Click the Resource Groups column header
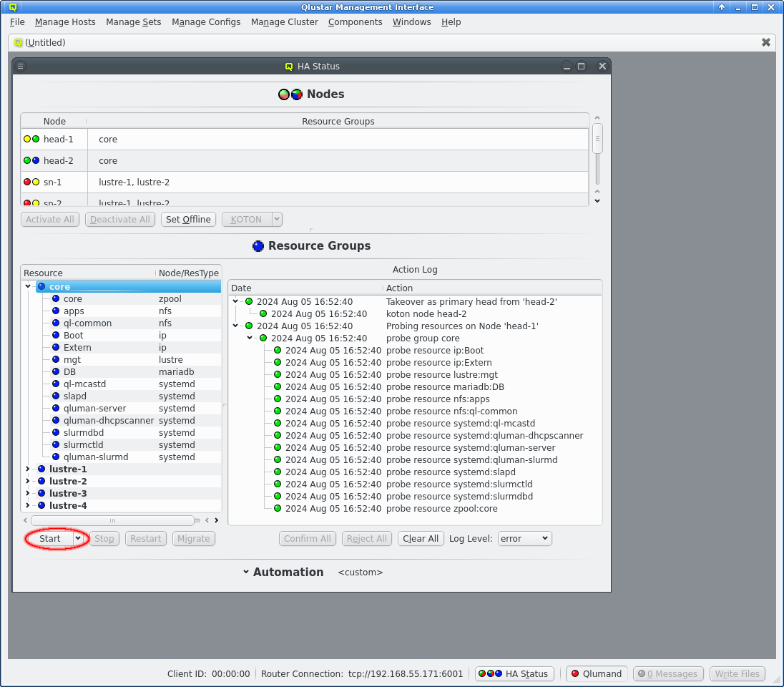This screenshot has height=687, width=784. pyautogui.click(x=338, y=121)
